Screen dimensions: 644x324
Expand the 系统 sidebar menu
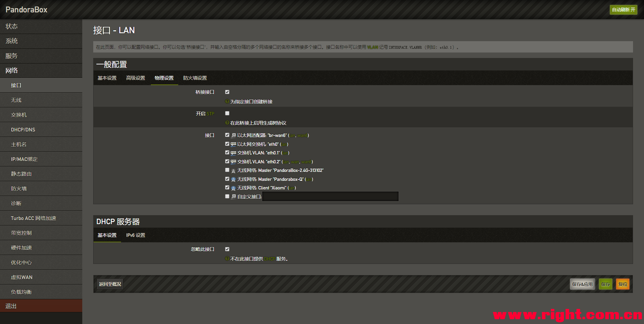pyautogui.click(x=41, y=41)
